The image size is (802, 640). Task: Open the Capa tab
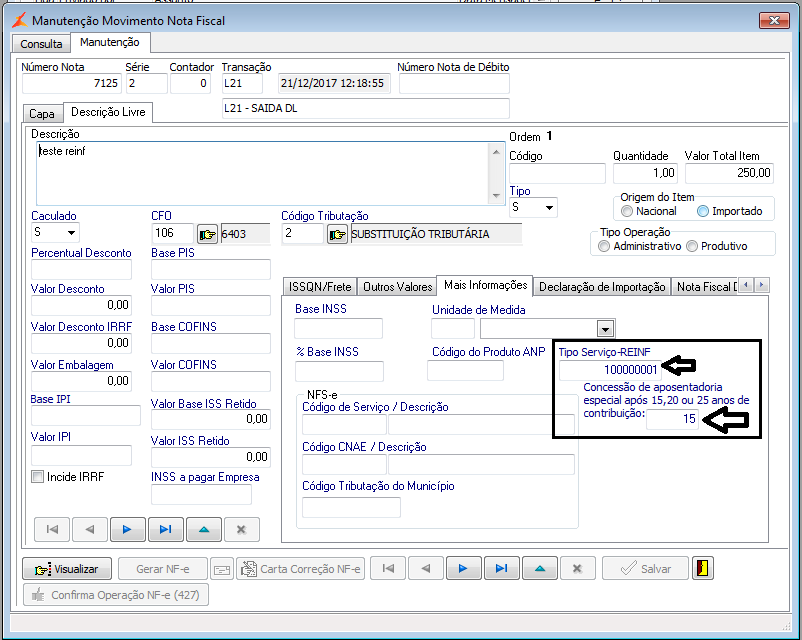(42, 114)
